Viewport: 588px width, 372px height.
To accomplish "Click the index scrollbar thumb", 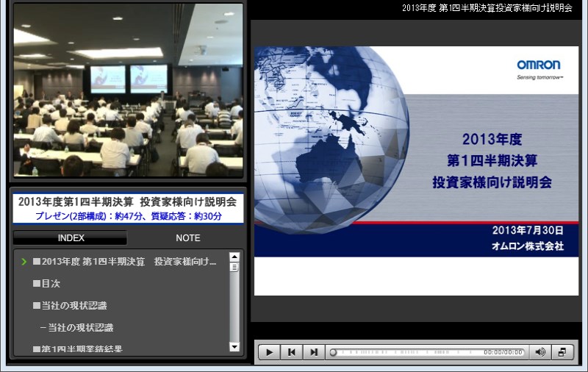I will [x=234, y=267].
